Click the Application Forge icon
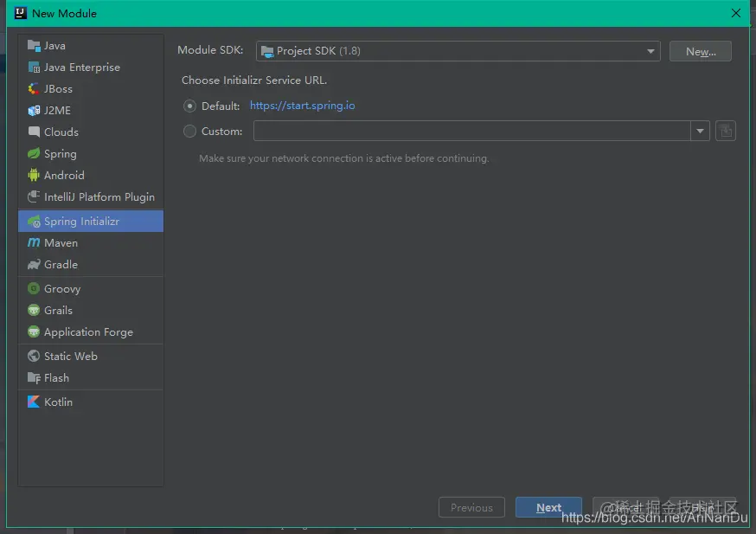This screenshot has height=534, width=756. (x=34, y=331)
